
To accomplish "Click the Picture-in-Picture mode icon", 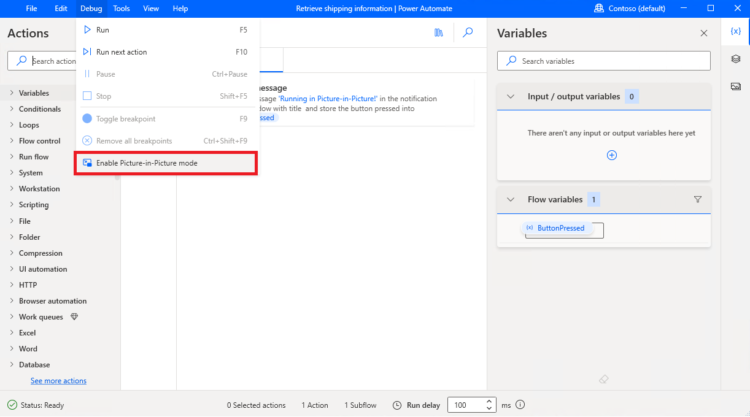I will [87, 163].
